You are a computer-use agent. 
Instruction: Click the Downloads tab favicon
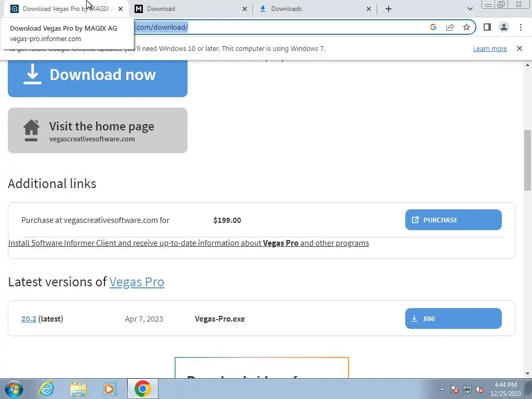tap(262, 9)
